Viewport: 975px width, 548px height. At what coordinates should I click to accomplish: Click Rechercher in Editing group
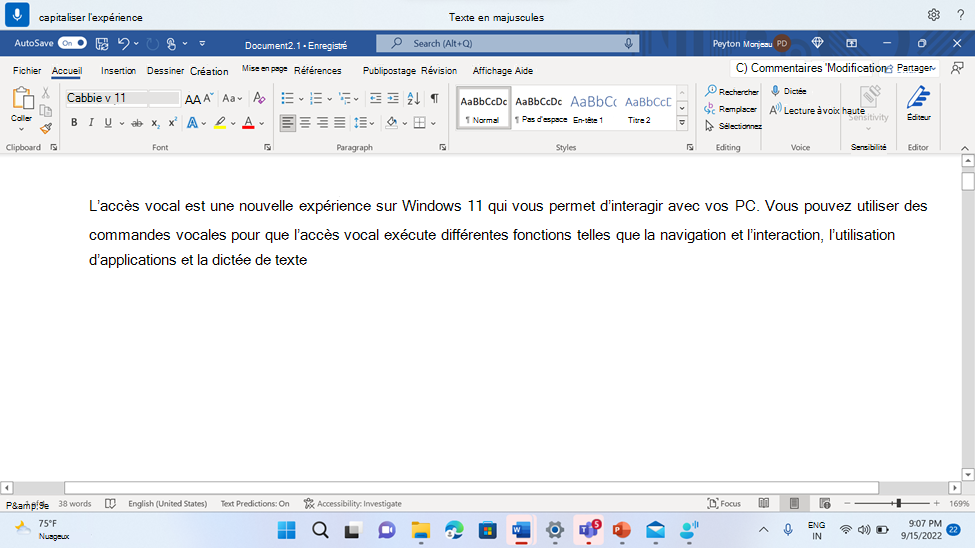[732, 91]
